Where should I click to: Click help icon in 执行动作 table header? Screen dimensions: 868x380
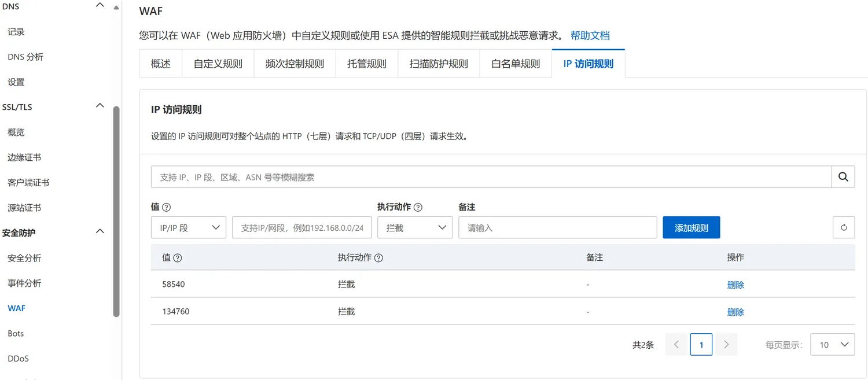[379, 258]
